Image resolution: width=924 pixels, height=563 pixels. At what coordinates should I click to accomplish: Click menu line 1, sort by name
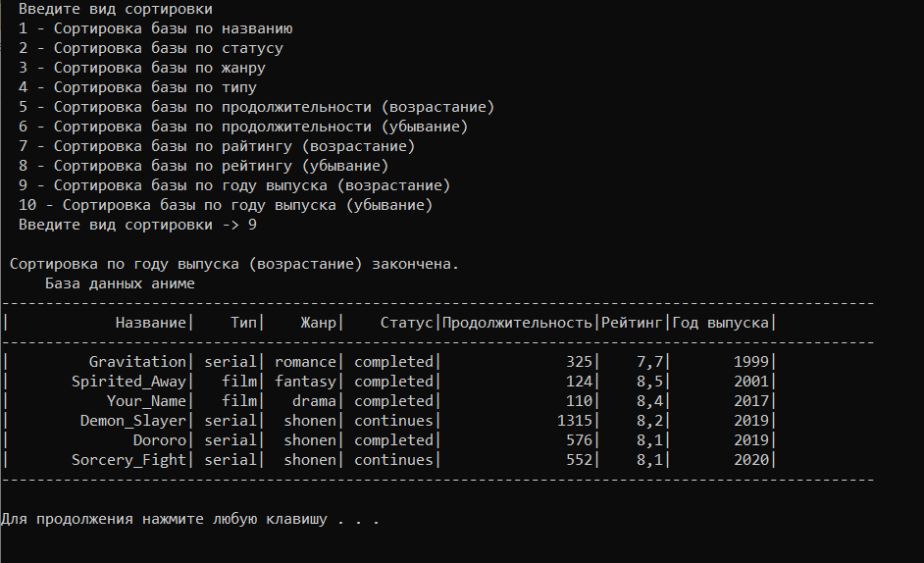click(x=156, y=28)
